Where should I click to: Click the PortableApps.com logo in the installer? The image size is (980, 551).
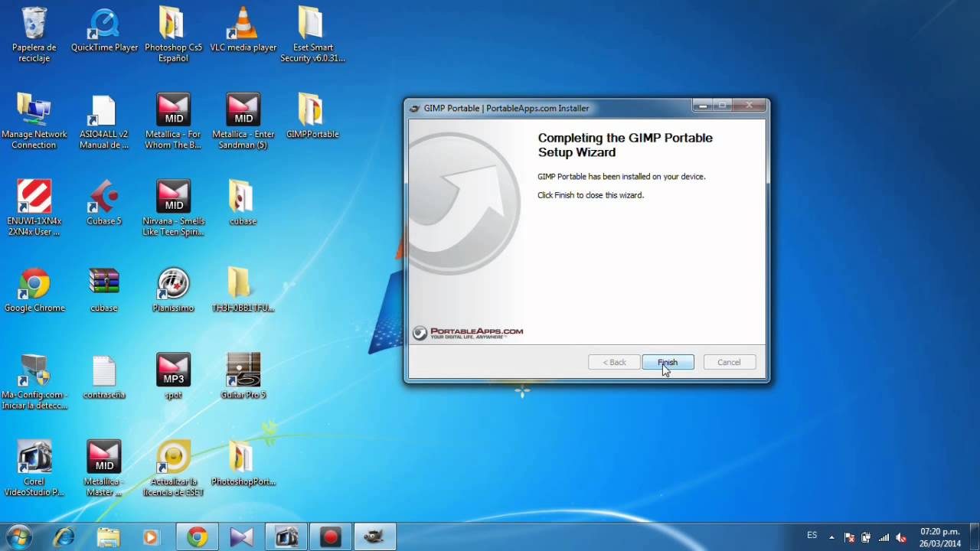pyautogui.click(x=468, y=332)
